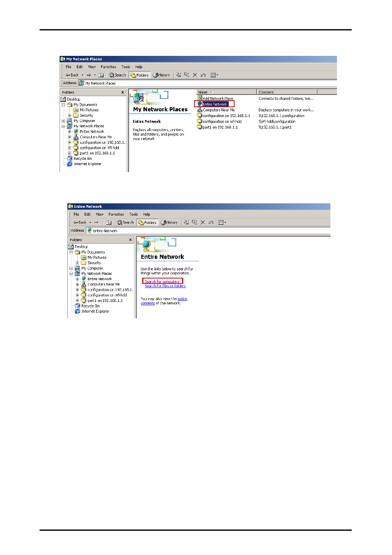This screenshot has width=392, height=555.
Task: Sort by Comment column header
Action: 287,92
